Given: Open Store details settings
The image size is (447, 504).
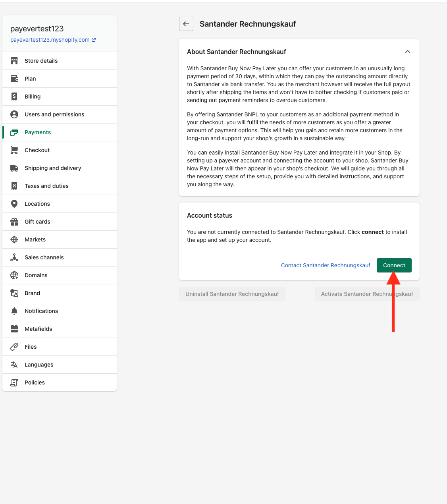Looking at the screenshot, I should (x=60, y=61).
